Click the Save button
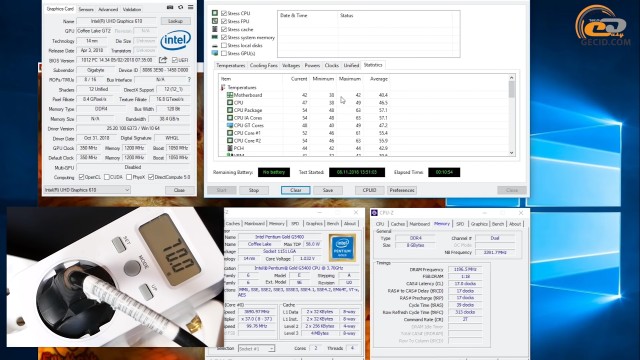 point(328,190)
